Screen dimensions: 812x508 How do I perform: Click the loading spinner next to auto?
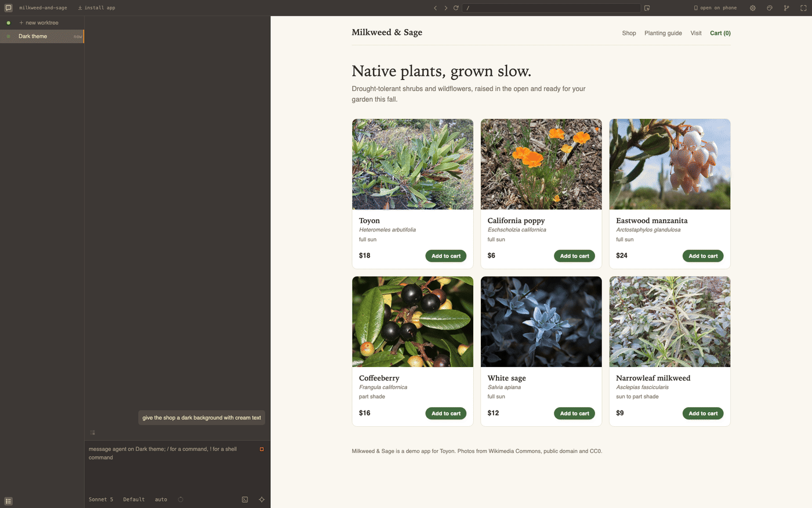180,499
